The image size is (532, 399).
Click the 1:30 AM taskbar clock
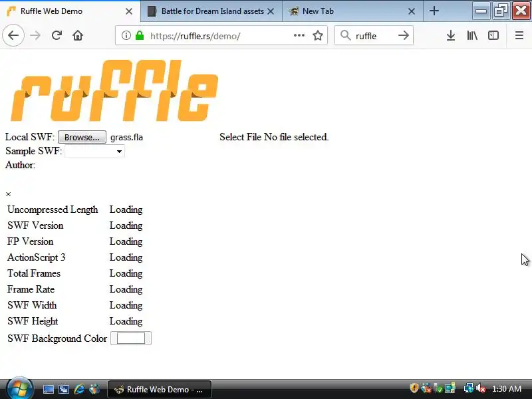click(x=507, y=389)
